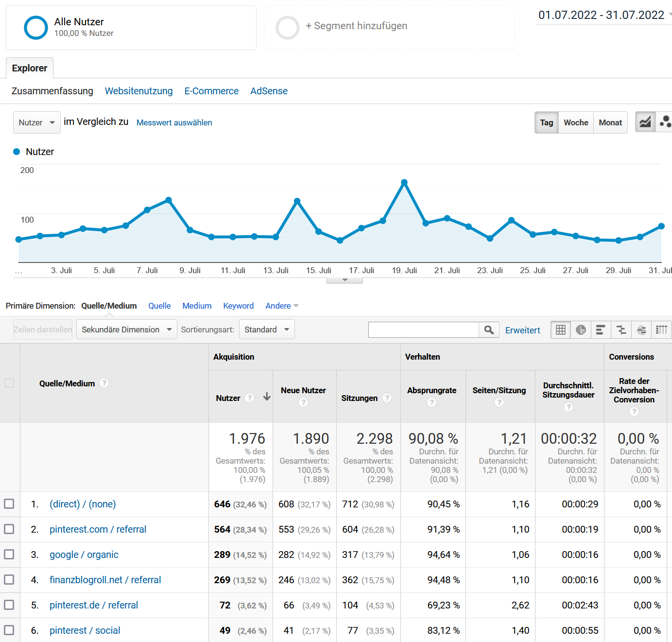The image size is (672, 642).
Task: Open the date range 01.07.2022 - 31.07.2022 picker
Action: (x=604, y=15)
